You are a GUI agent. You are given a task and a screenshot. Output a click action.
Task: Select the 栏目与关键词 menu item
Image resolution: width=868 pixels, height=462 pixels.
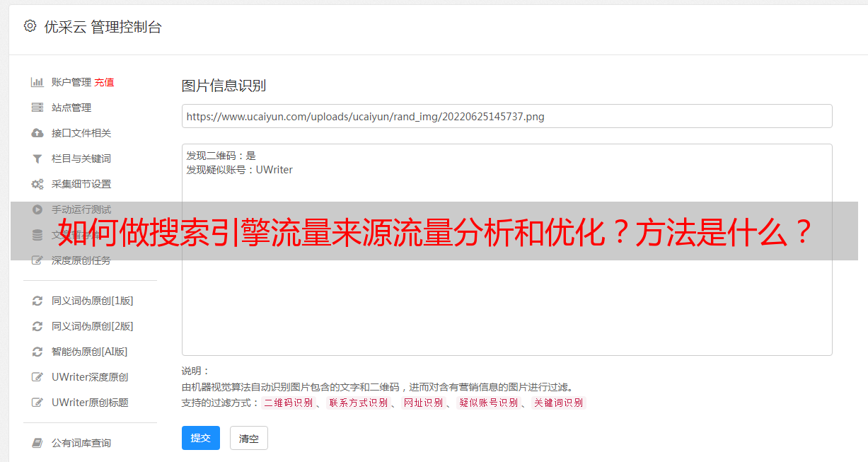[81, 158]
